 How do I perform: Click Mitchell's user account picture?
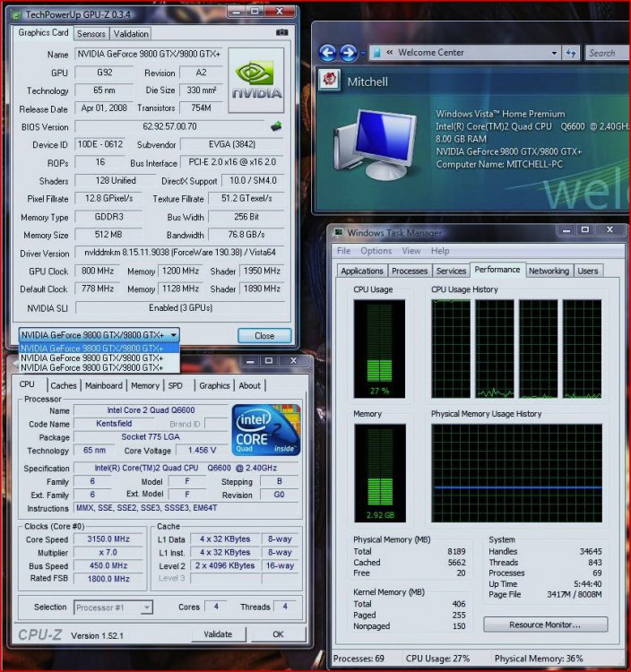point(330,80)
